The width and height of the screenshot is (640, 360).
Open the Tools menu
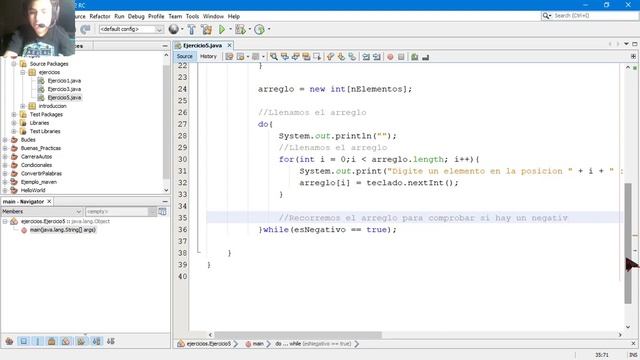click(x=192, y=16)
